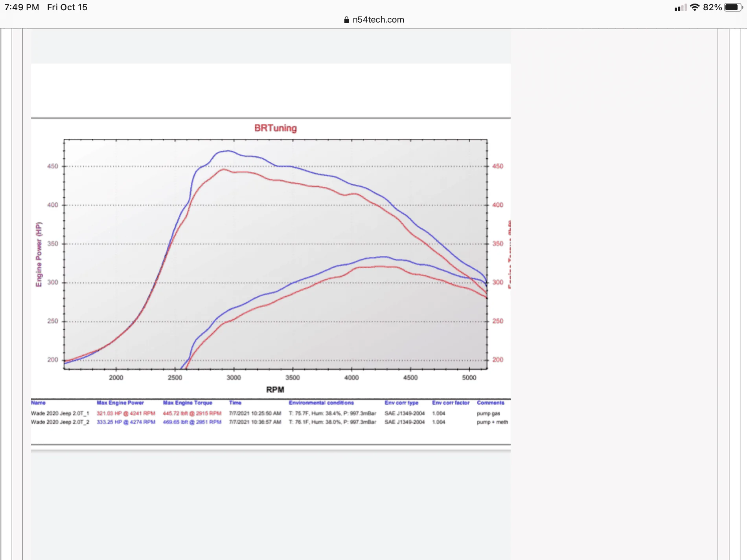Tap SAE J1349-2004 in the first row
This screenshot has width=747, height=560.
[x=405, y=413]
